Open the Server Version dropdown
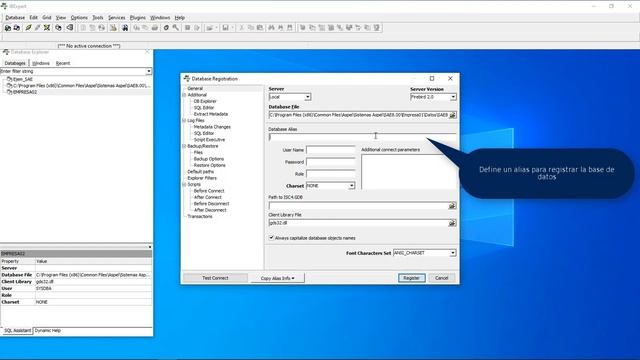The height and width of the screenshot is (360, 640). pyautogui.click(x=453, y=97)
